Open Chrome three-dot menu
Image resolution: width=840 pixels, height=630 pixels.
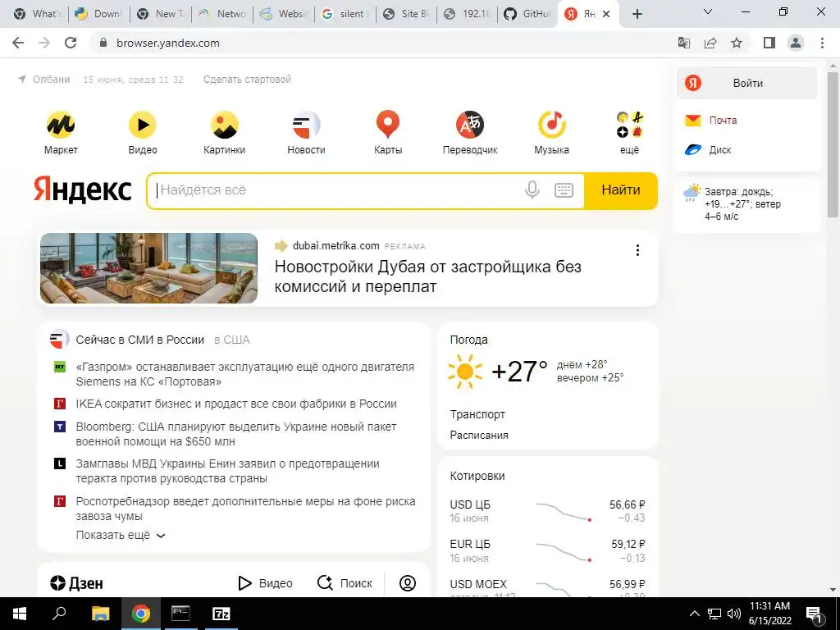pyautogui.click(x=822, y=43)
